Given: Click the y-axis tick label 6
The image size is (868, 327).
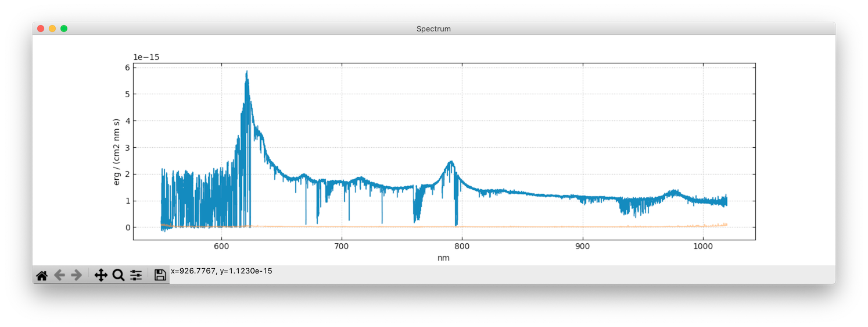Looking at the screenshot, I should (127, 67).
